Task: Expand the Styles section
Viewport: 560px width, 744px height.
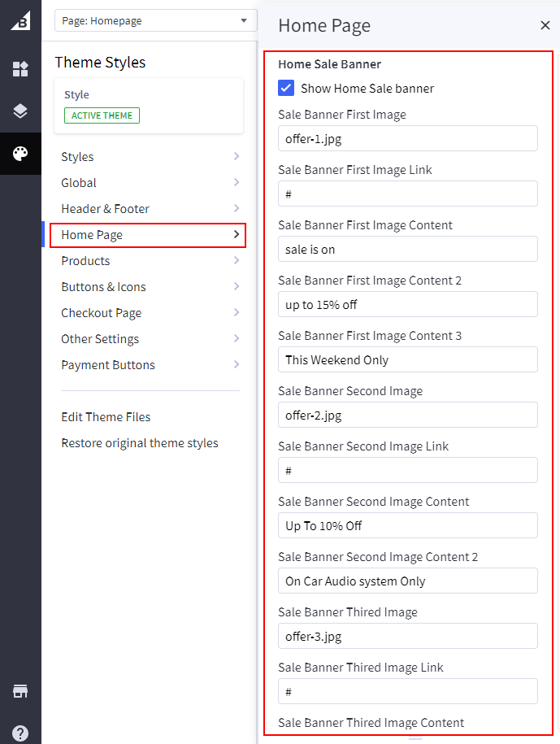Action: tap(150, 157)
